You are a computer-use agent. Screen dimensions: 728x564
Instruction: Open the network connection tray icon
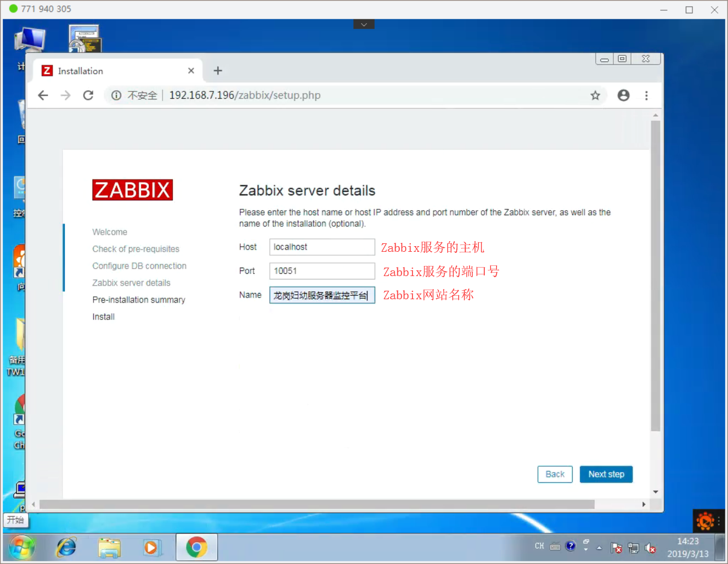pos(634,548)
